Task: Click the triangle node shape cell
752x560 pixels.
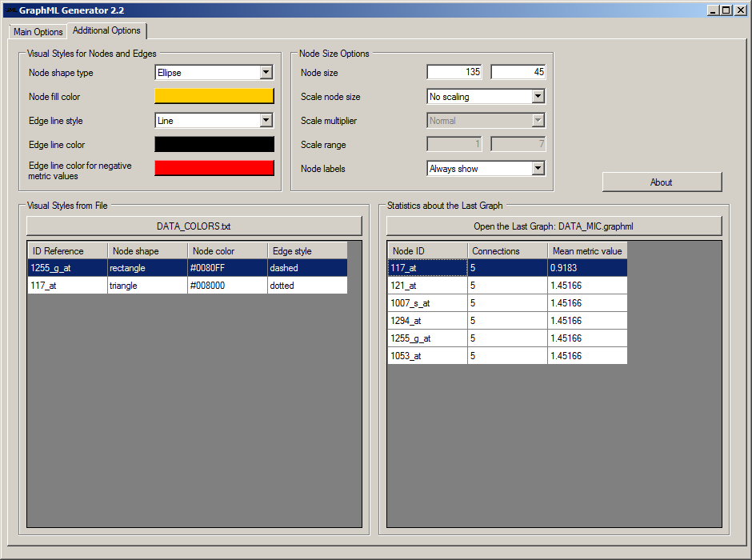Action: point(148,286)
